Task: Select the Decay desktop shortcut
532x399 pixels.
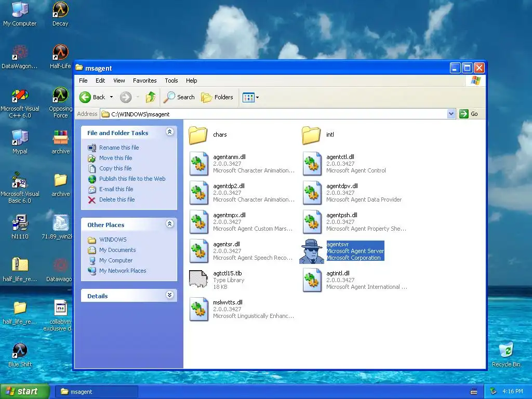Action: pos(60,14)
